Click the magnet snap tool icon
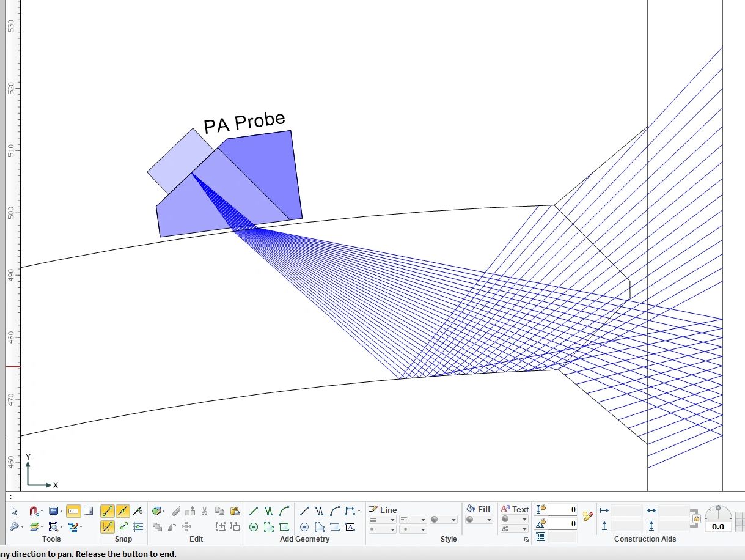This screenshot has width=745, height=560. [x=34, y=511]
